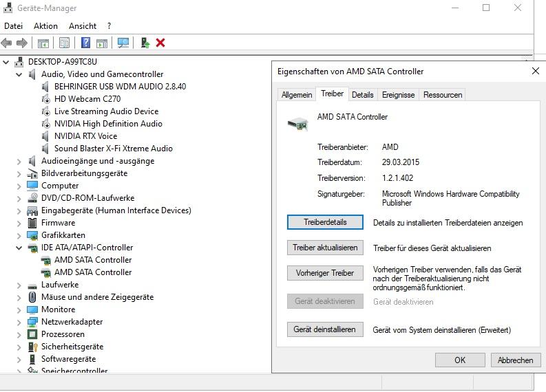The height and width of the screenshot is (392, 546).
Task: Switch to the Ressourcen tab
Action: tap(443, 95)
